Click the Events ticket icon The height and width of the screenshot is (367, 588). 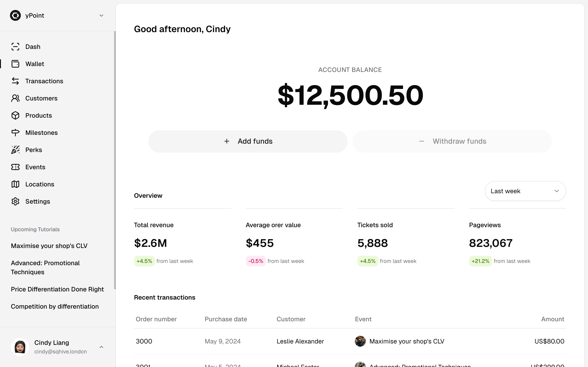[15, 167]
